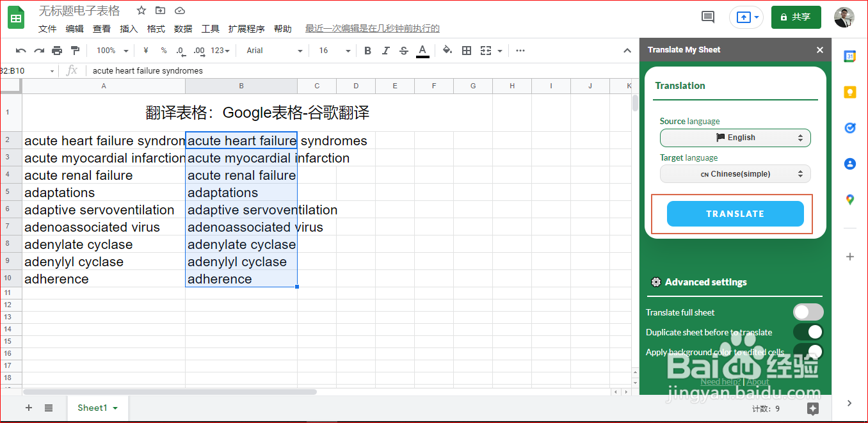This screenshot has width=868, height=423.
Task: Open the font size 16 dropdown
Action: pyautogui.click(x=334, y=51)
